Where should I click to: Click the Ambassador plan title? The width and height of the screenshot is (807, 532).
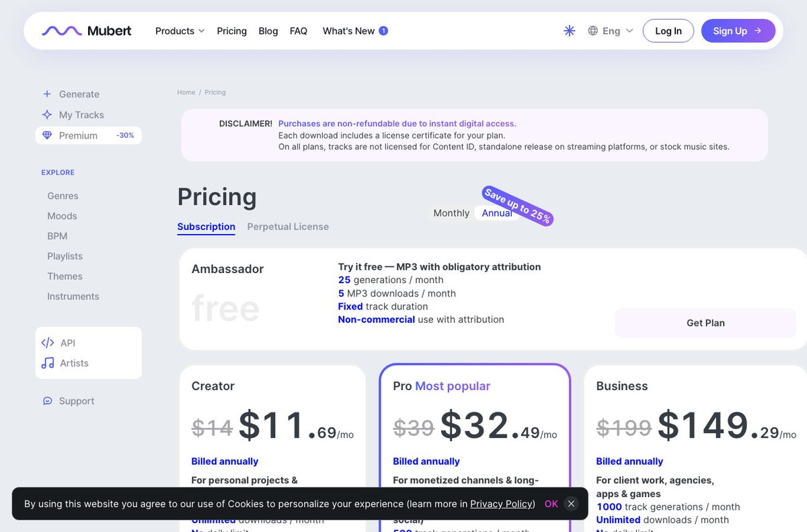coord(227,269)
